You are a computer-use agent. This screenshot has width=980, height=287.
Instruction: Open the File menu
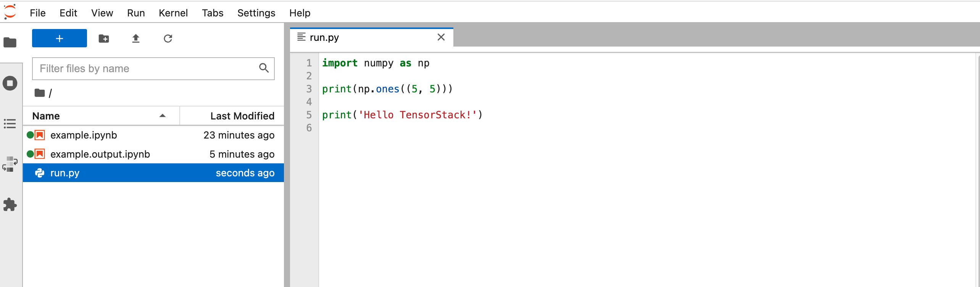[x=38, y=13]
